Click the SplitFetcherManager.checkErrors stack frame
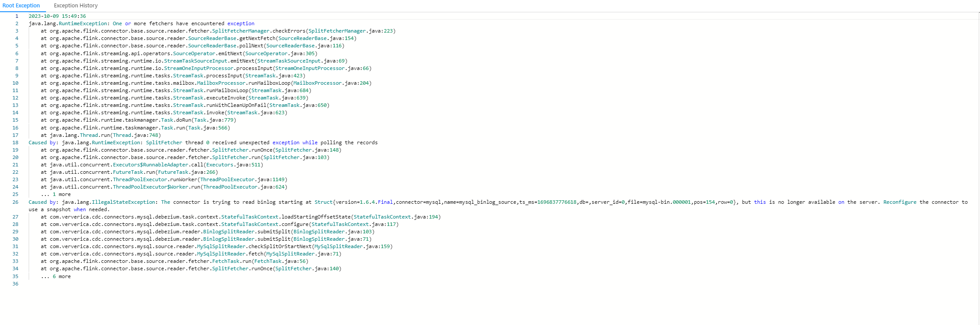This screenshot has height=325, width=980. [218, 31]
